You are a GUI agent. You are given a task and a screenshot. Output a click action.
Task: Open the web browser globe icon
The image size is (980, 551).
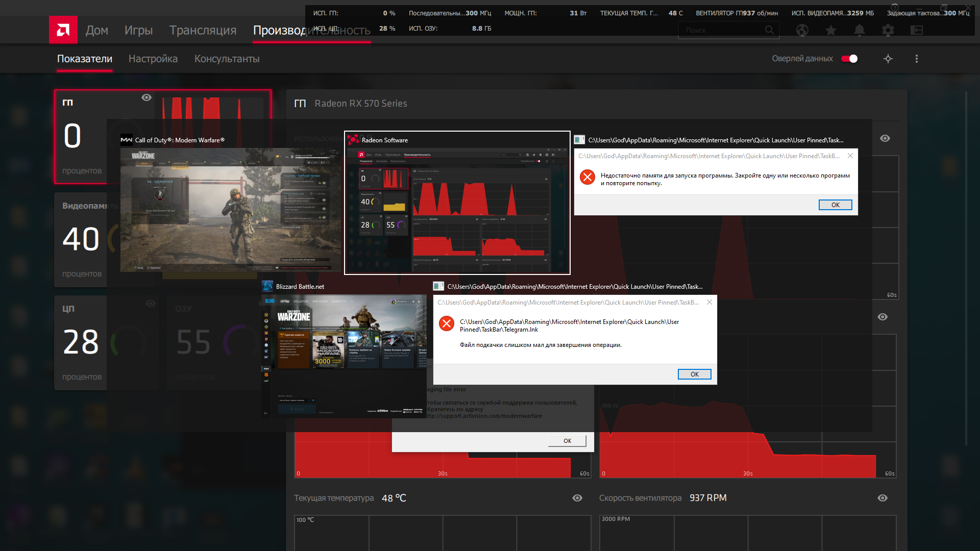802,30
